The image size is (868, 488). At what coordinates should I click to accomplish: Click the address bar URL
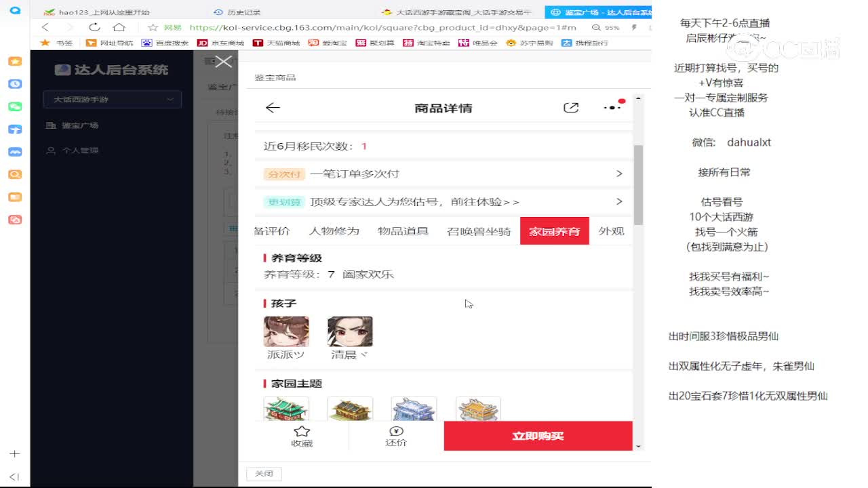tap(382, 28)
